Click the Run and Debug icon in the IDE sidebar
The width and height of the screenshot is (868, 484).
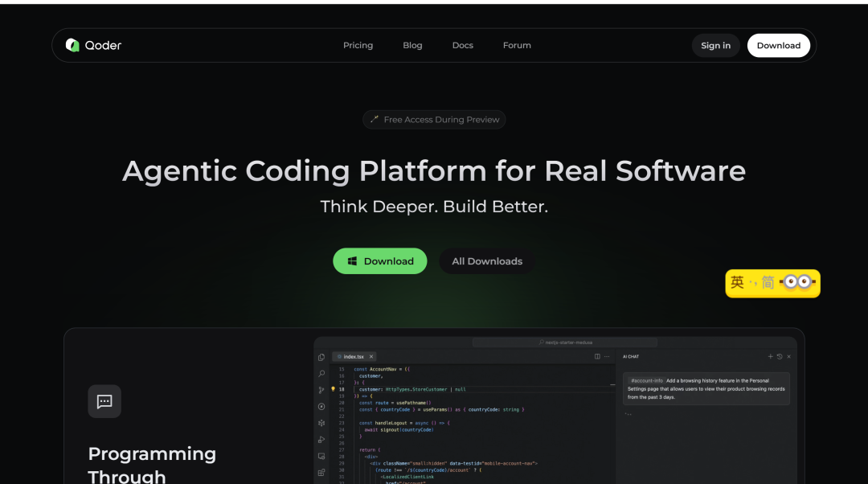click(x=321, y=440)
